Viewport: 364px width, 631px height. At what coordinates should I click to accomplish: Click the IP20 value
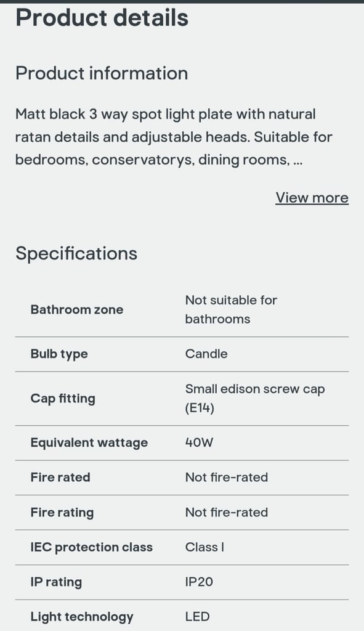[x=199, y=582]
